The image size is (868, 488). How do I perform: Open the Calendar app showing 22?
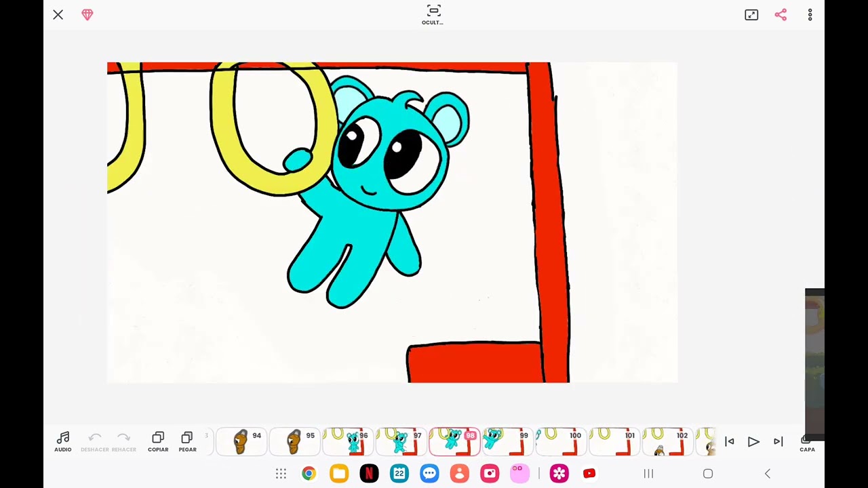(x=399, y=474)
